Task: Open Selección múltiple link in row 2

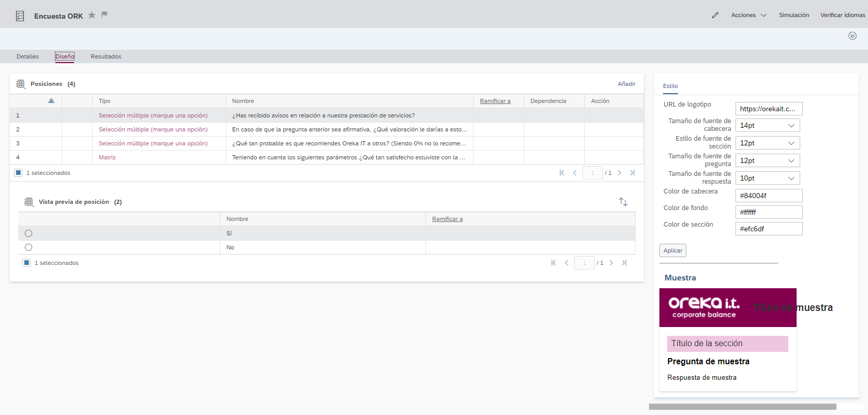Action: click(x=153, y=129)
